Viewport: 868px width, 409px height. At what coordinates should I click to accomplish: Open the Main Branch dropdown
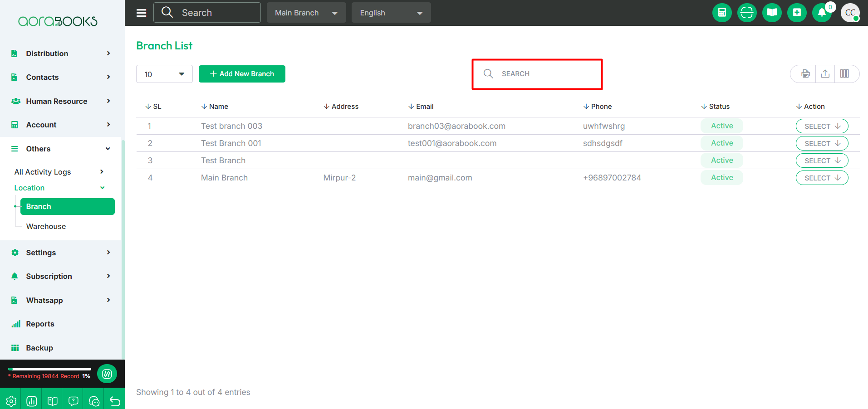[x=306, y=13]
